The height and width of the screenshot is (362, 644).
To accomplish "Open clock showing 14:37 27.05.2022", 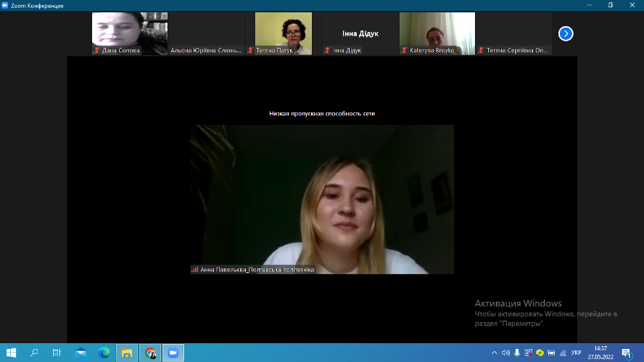I will 600,353.
